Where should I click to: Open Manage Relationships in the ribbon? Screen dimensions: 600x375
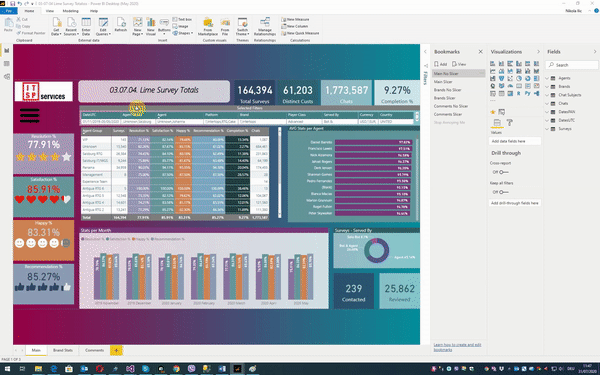[x=265, y=26]
